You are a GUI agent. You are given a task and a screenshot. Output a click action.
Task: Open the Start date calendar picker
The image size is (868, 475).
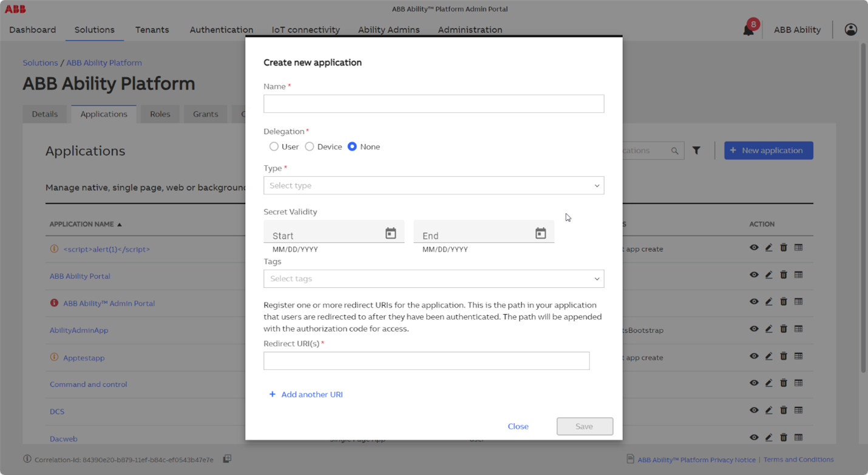click(x=391, y=233)
